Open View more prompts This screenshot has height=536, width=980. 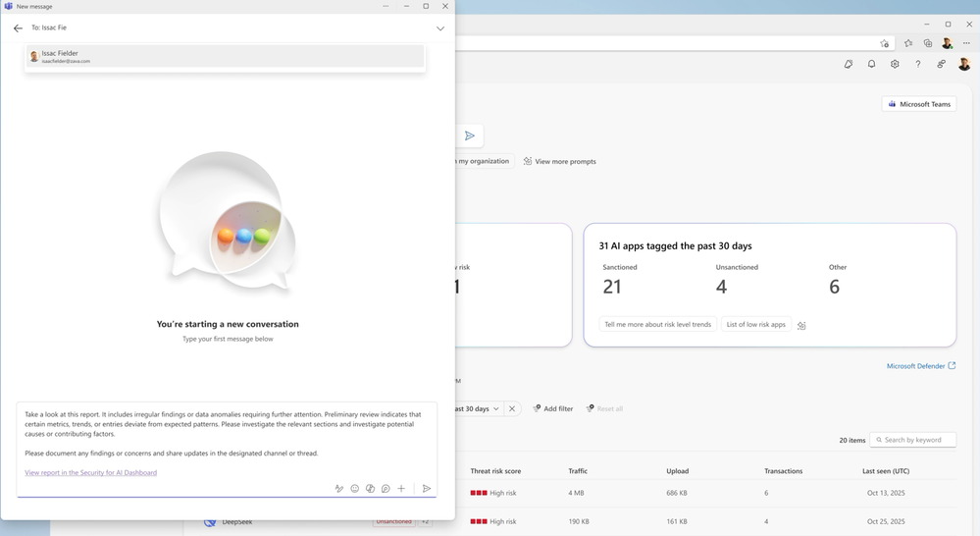tap(559, 161)
